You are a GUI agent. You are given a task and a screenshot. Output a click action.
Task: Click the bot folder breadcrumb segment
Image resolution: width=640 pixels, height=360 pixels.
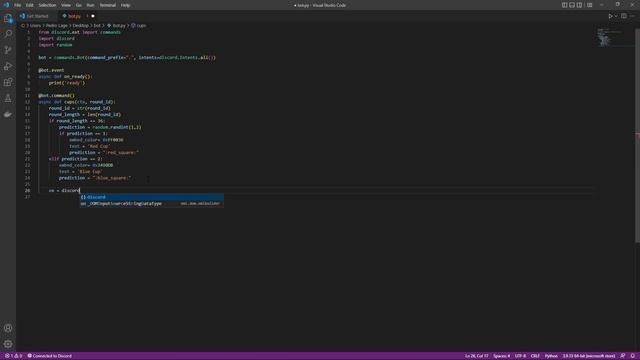[97, 25]
